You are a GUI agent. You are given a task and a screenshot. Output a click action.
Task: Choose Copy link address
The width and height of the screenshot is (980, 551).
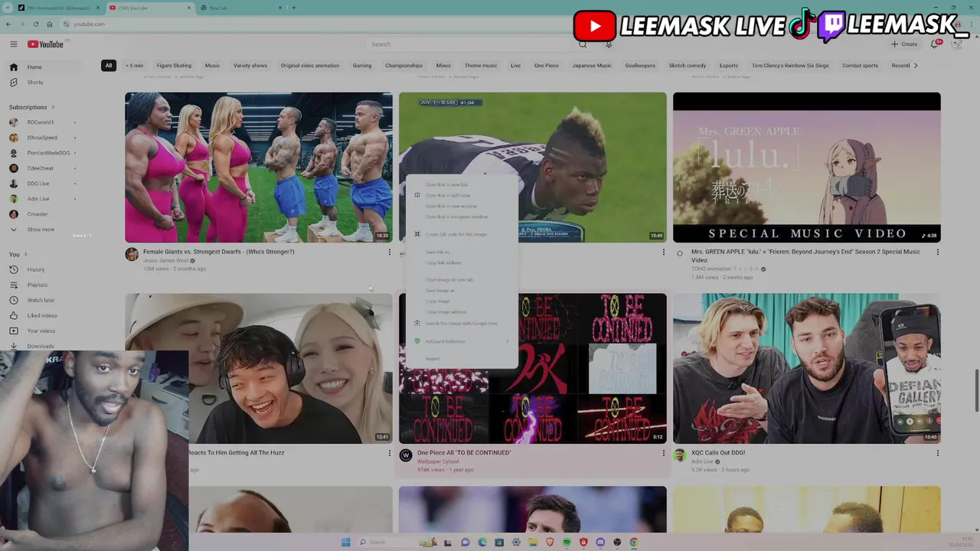point(462,262)
